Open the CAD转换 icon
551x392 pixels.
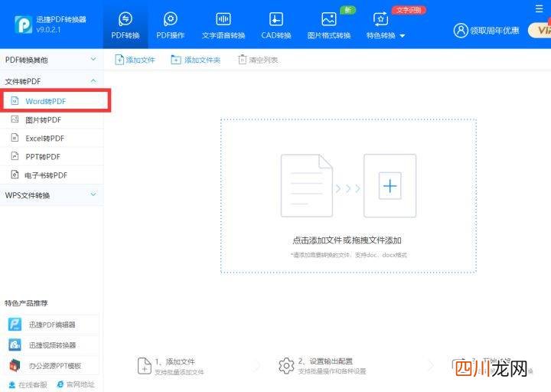pos(275,19)
